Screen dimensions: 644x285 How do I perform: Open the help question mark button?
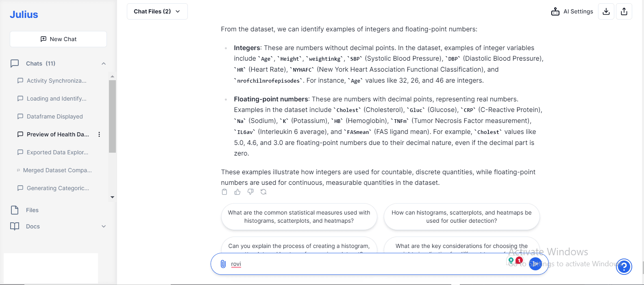(x=624, y=267)
